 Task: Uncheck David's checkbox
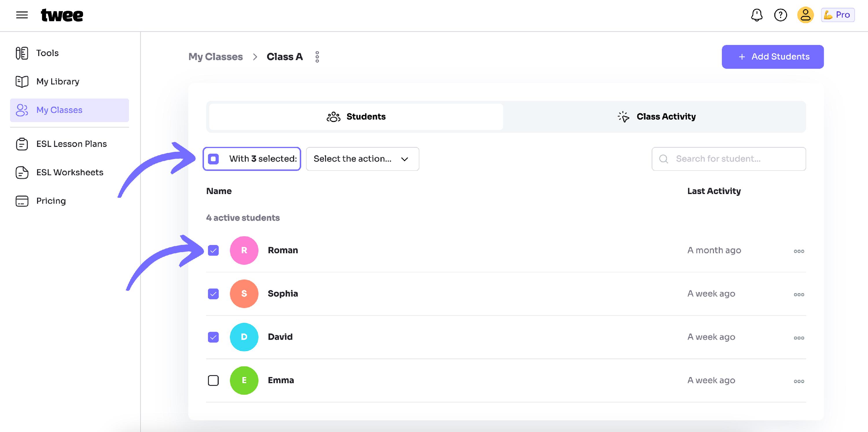213,337
